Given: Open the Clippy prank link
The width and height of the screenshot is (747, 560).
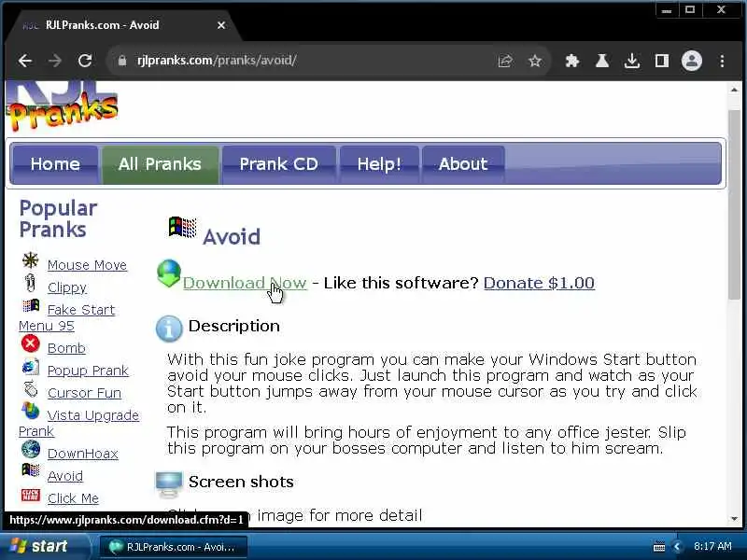Looking at the screenshot, I should (67, 287).
